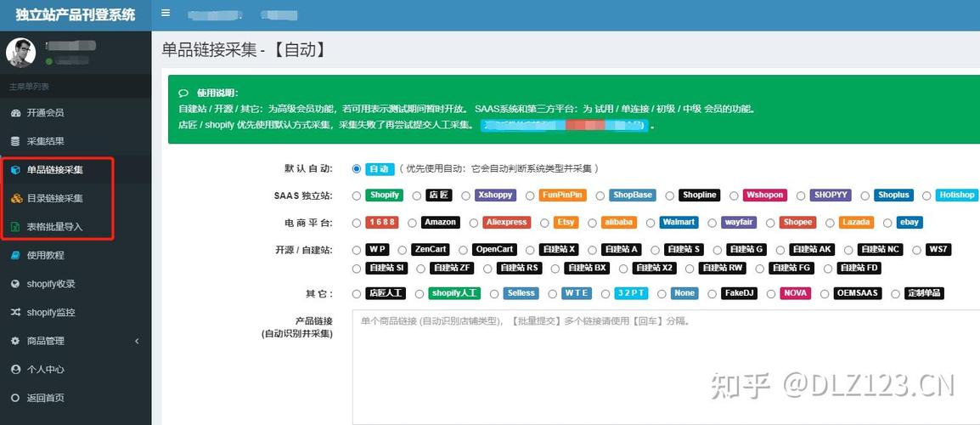Select the OpenCart radio option
The height and width of the screenshot is (425, 980).
463,250
